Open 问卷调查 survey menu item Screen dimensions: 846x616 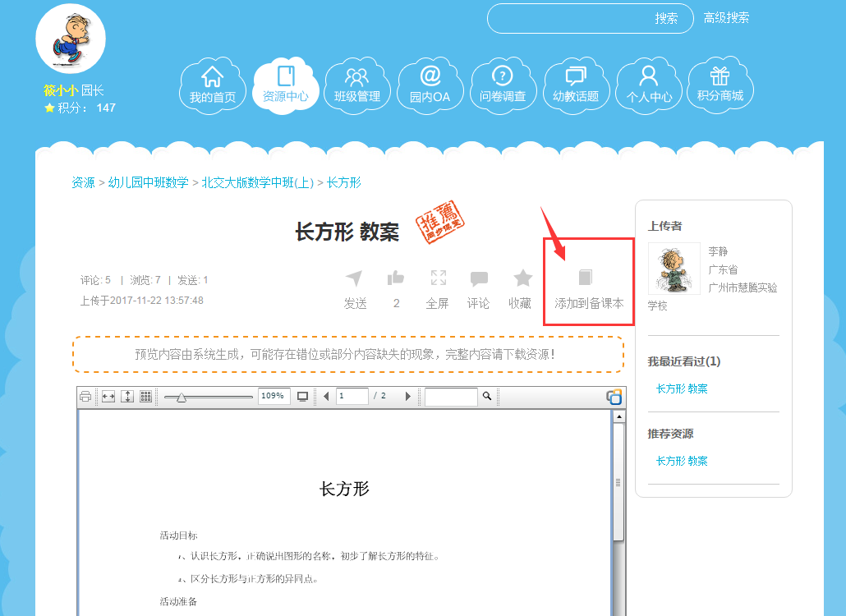[503, 85]
